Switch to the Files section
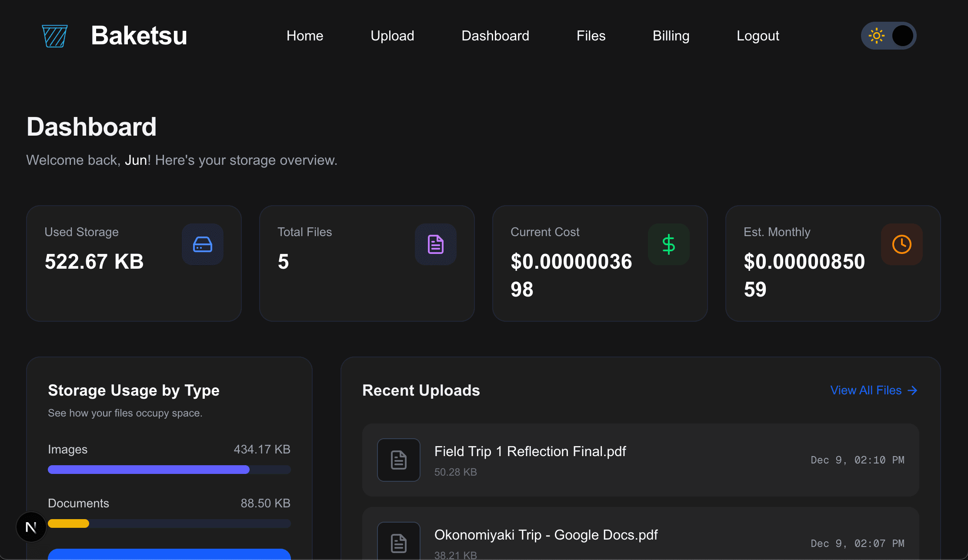 [591, 36]
